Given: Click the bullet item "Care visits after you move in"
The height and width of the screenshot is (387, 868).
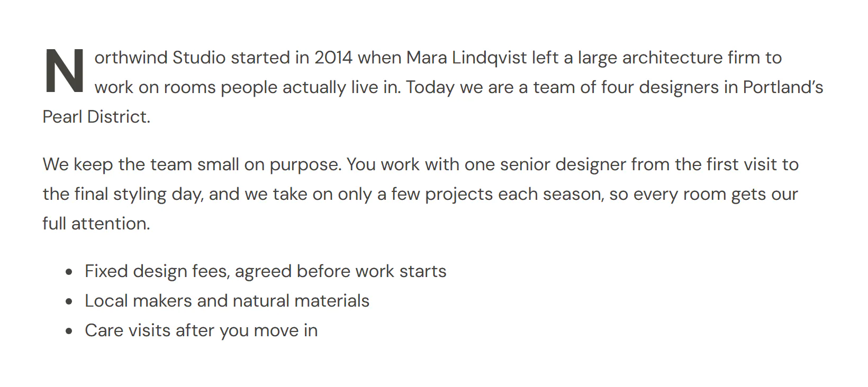Looking at the screenshot, I should 201,330.
